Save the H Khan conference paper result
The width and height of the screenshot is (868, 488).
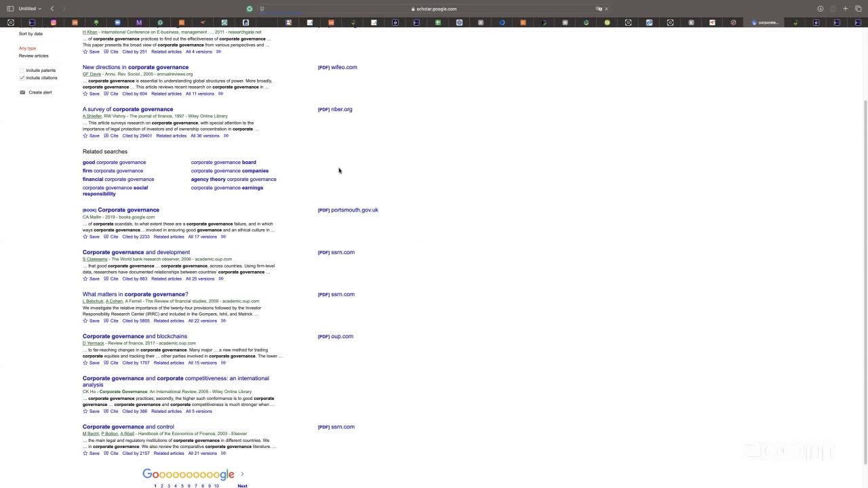[x=91, y=52]
